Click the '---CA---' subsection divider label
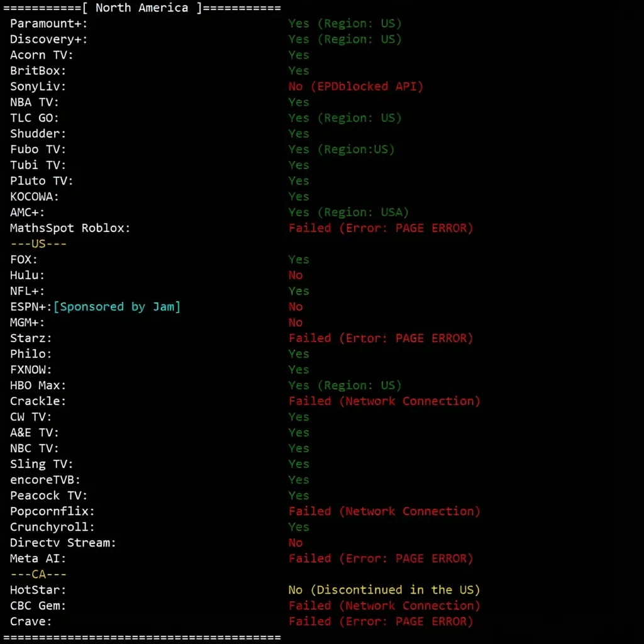644x644 pixels. pos(38,574)
